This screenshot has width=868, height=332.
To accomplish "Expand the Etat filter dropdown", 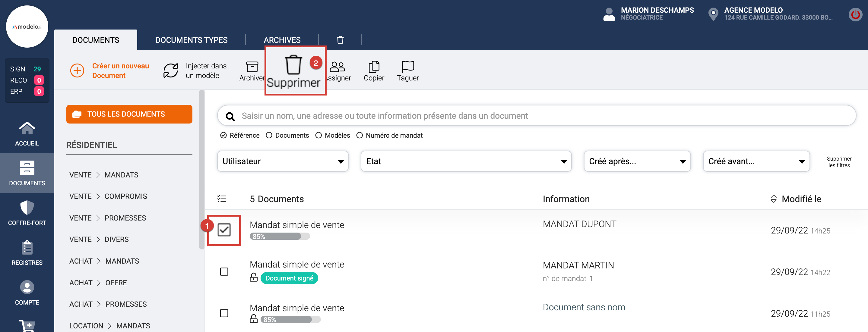I will coord(466,161).
